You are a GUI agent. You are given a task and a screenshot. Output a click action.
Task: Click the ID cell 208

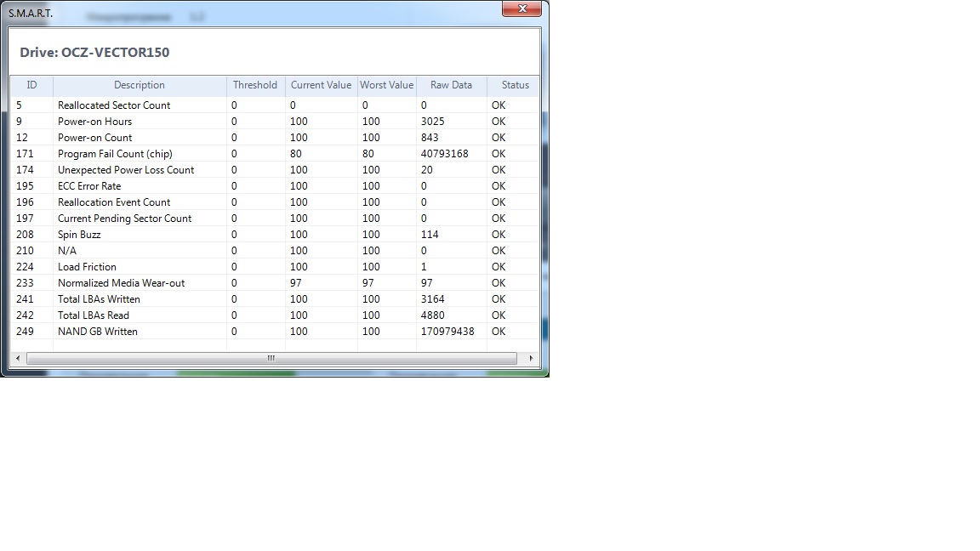coord(25,235)
